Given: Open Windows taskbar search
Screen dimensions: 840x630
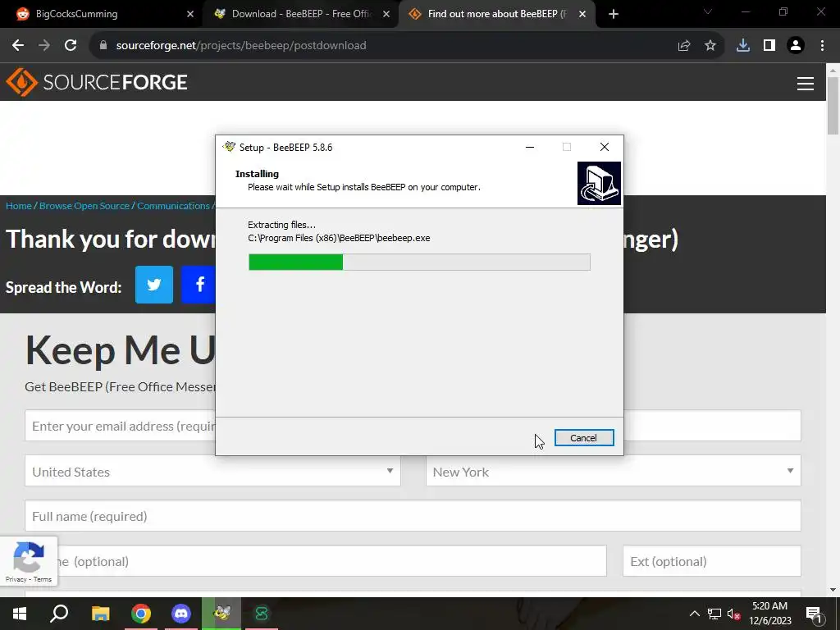Looking at the screenshot, I should point(59,614).
